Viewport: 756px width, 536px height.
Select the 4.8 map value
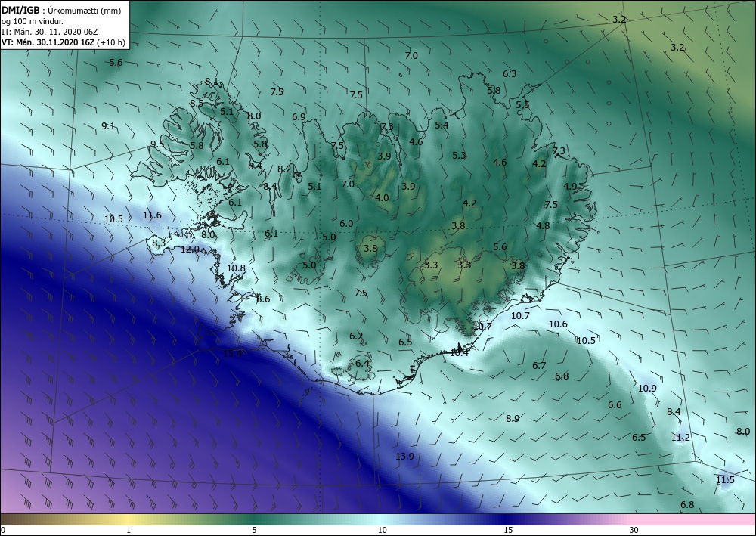[x=543, y=225]
